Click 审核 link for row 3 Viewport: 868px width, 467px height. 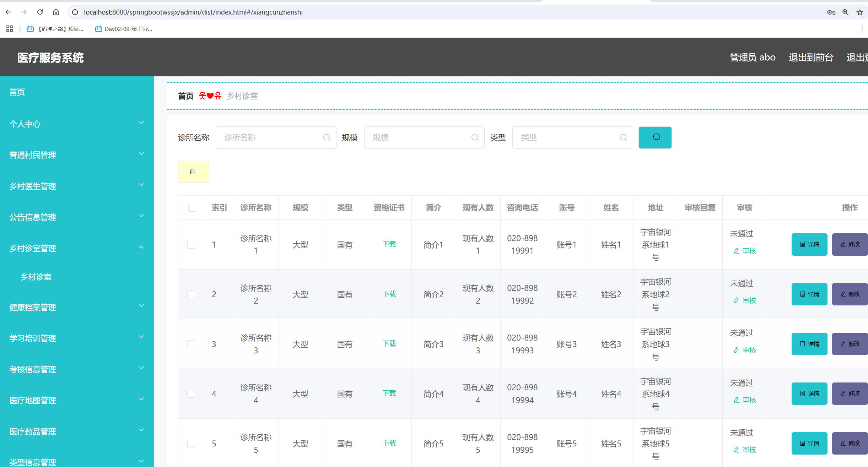745,351
